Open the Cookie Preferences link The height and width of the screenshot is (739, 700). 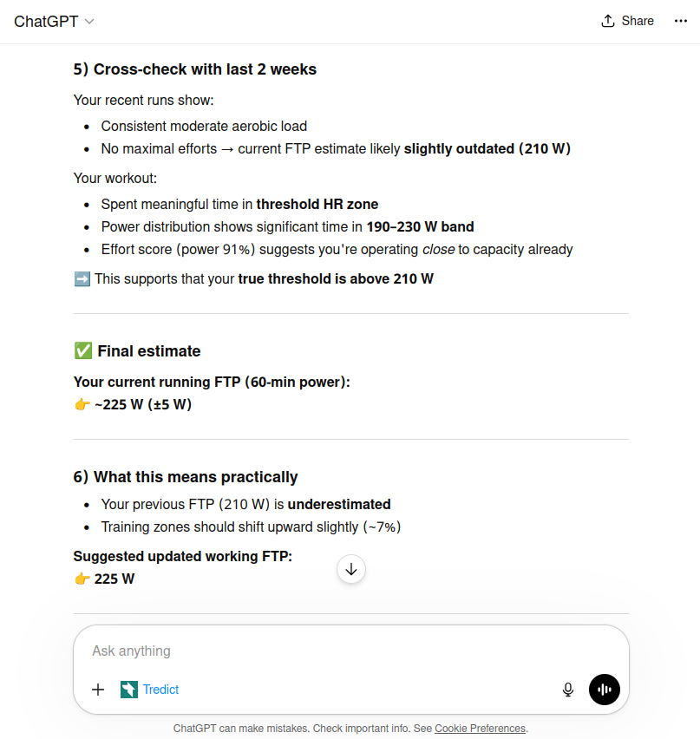480,729
